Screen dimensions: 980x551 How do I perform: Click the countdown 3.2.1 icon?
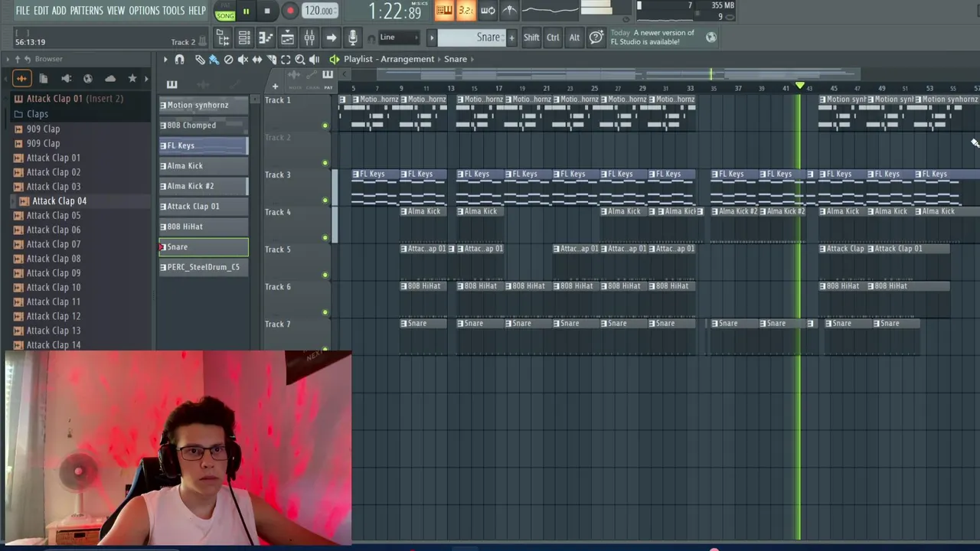click(x=466, y=11)
